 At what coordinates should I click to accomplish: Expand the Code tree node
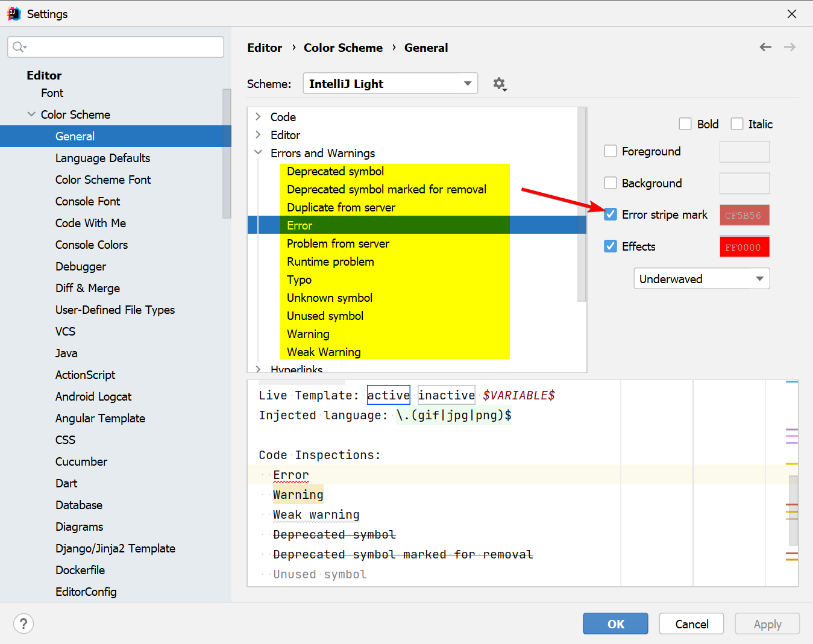pos(258,116)
